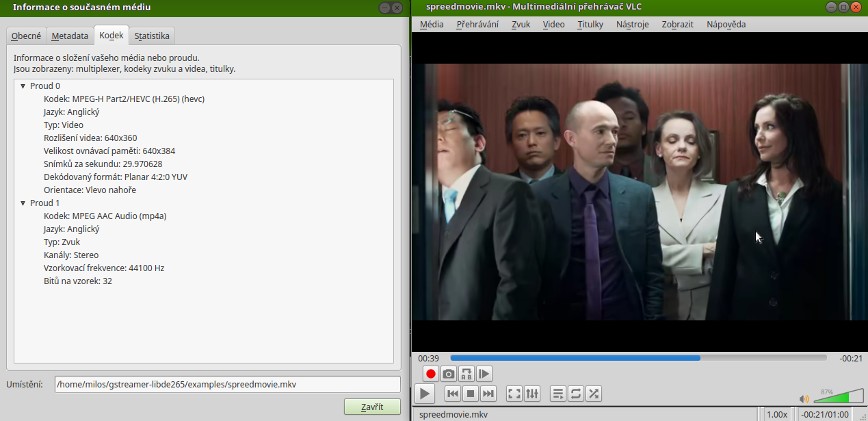
Task: Toggle random shuffle playback
Action: [594, 394]
